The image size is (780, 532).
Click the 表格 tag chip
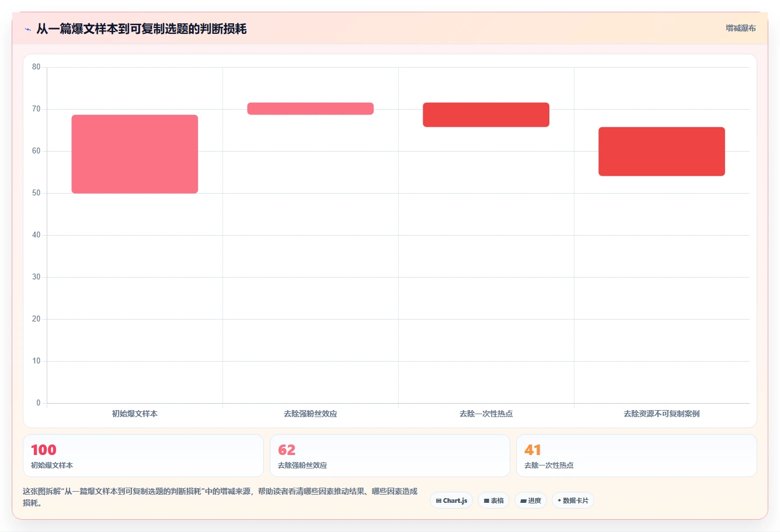(x=493, y=501)
